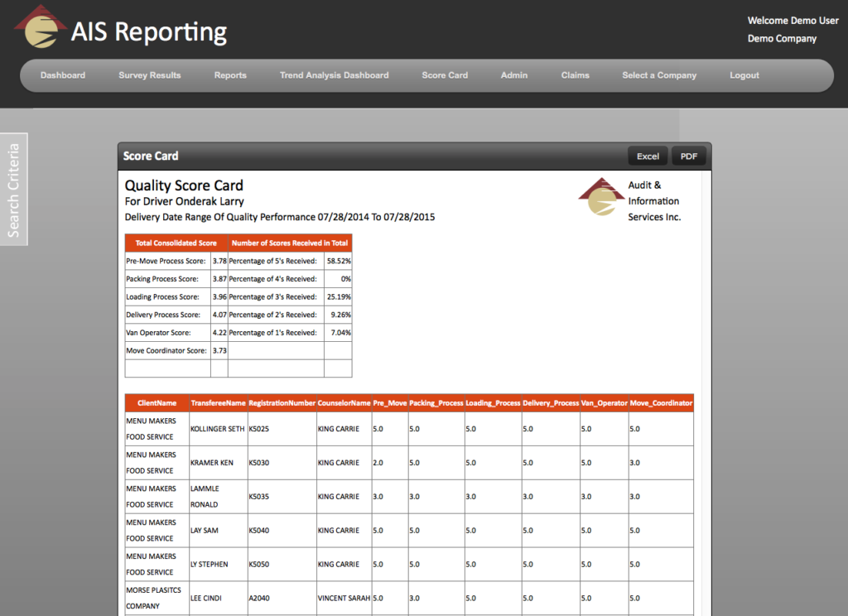Click the Welcome Demo User text
Viewport: 848px width, 616px height.
point(793,21)
